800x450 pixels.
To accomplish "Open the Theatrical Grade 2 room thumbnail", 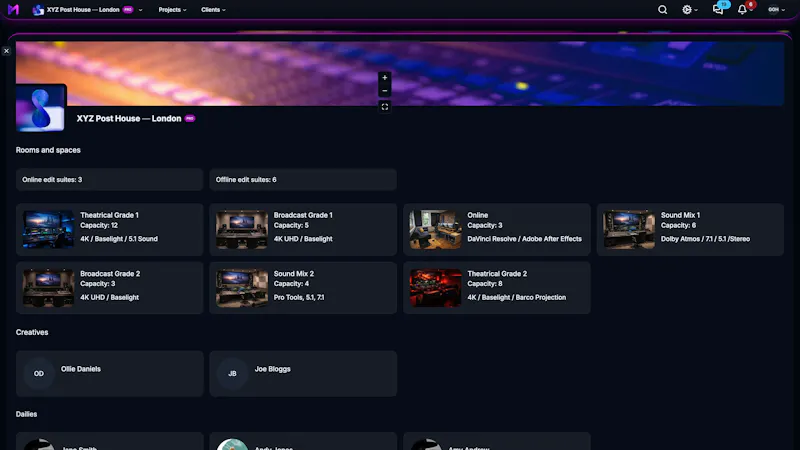I will [x=435, y=288].
